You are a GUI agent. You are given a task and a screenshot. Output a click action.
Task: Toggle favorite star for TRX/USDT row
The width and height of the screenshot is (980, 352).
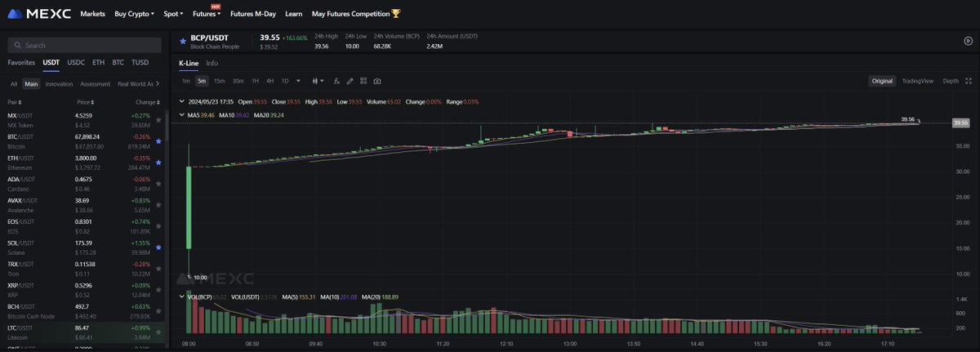158,268
